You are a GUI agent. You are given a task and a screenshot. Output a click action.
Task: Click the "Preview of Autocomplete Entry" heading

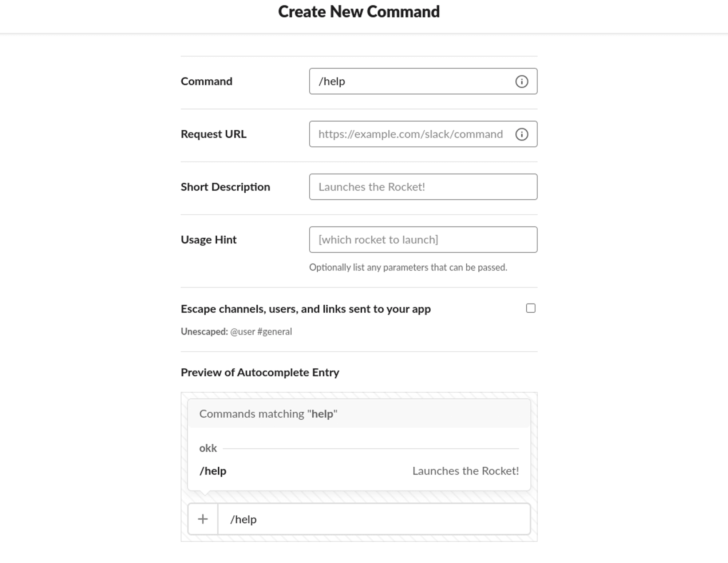tap(260, 372)
